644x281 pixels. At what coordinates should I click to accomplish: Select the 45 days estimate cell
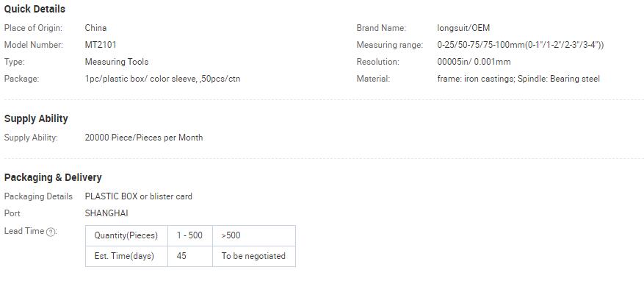(x=190, y=256)
